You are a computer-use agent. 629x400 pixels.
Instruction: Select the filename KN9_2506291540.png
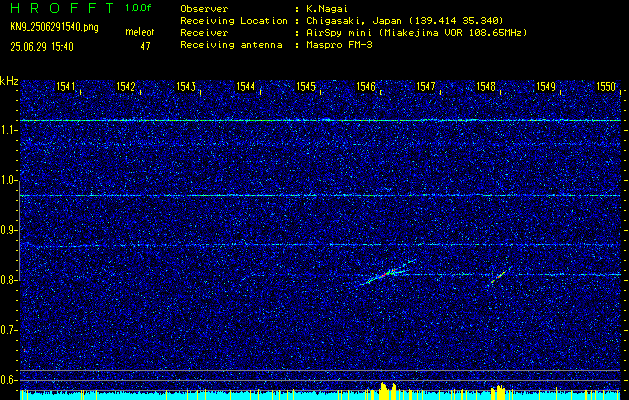click(54, 27)
